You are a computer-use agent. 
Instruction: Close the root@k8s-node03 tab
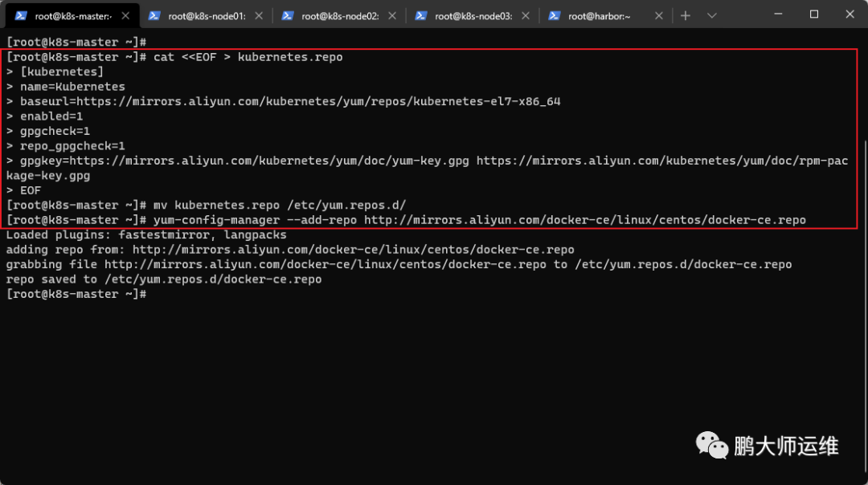click(526, 15)
